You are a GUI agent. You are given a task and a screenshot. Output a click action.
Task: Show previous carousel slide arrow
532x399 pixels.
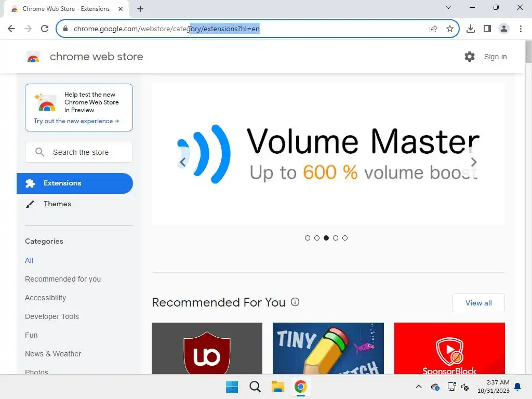coord(182,162)
